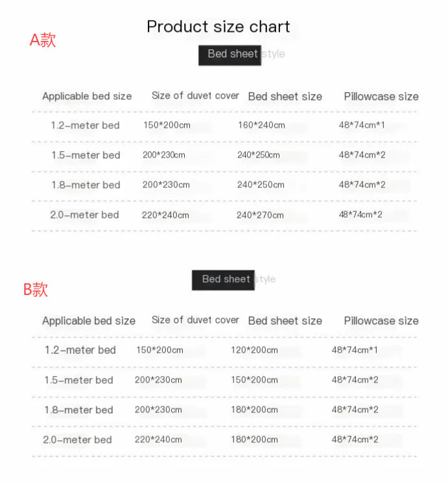This screenshot has height=483, width=448.
Task: Select the 240*270cm bed sheet size cell
Action: 260,215
